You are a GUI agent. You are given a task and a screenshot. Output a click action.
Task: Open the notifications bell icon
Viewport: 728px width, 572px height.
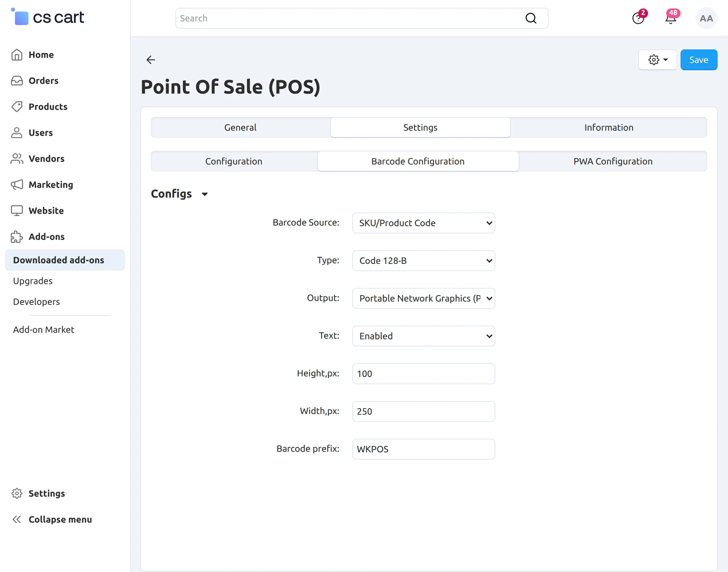(670, 19)
